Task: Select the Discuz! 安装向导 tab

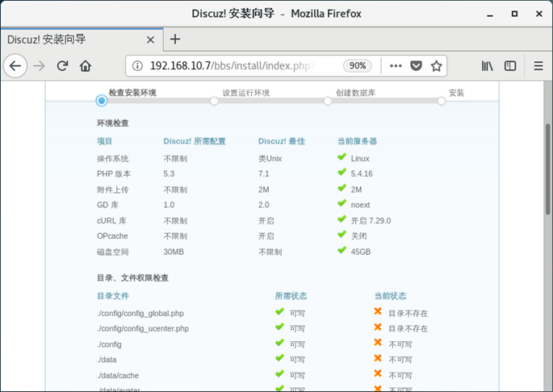Action: (82, 40)
